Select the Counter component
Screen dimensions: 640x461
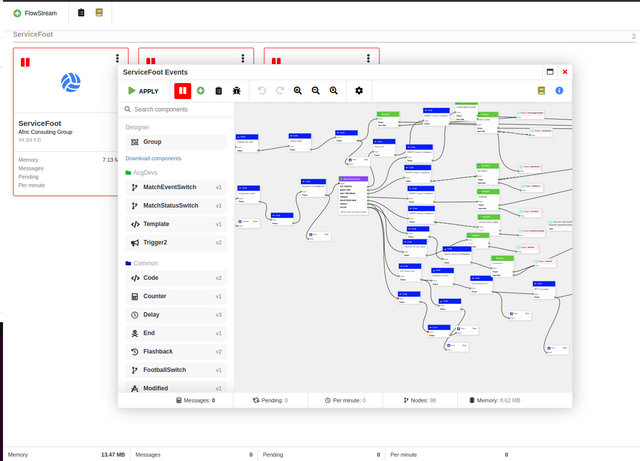click(x=176, y=296)
